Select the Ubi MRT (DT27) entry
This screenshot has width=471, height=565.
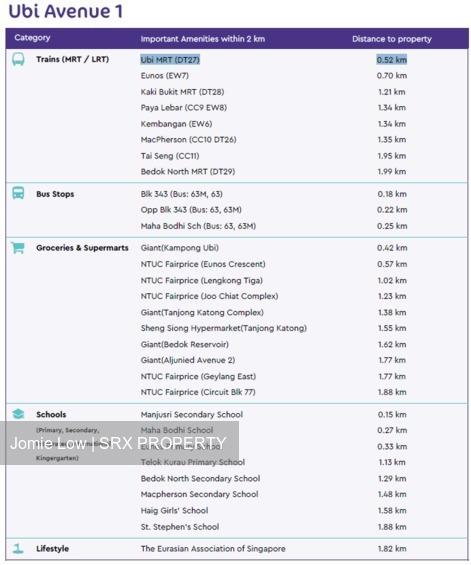point(170,59)
